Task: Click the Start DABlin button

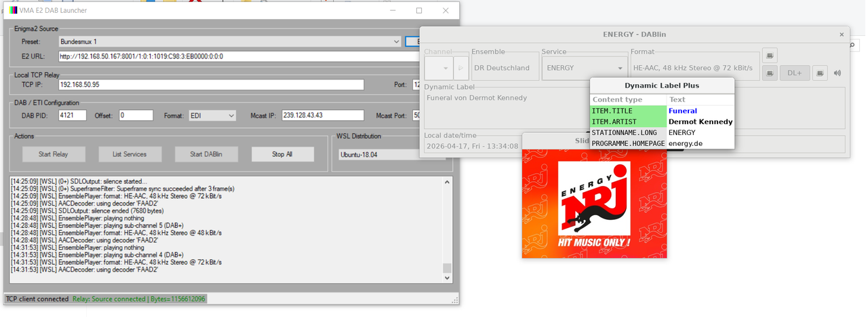Action: [x=206, y=154]
